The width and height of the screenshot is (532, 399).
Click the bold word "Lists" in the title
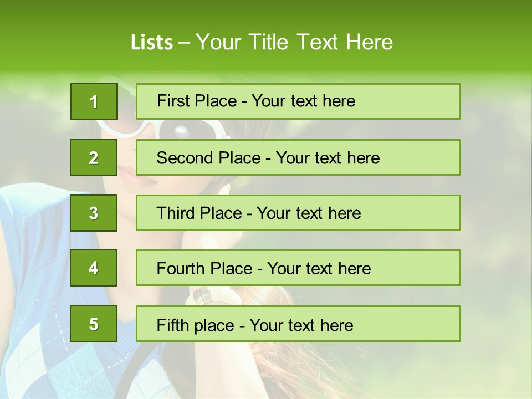click(x=151, y=43)
